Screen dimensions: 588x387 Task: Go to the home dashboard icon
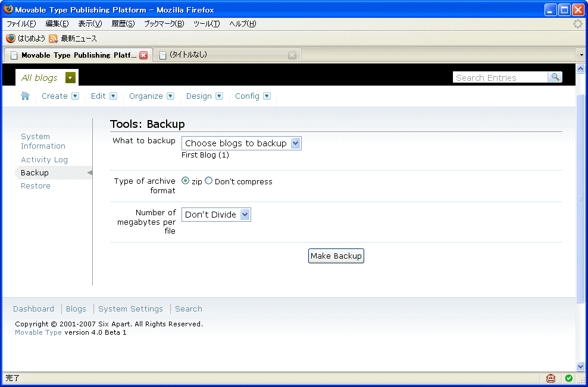point(25,96)
